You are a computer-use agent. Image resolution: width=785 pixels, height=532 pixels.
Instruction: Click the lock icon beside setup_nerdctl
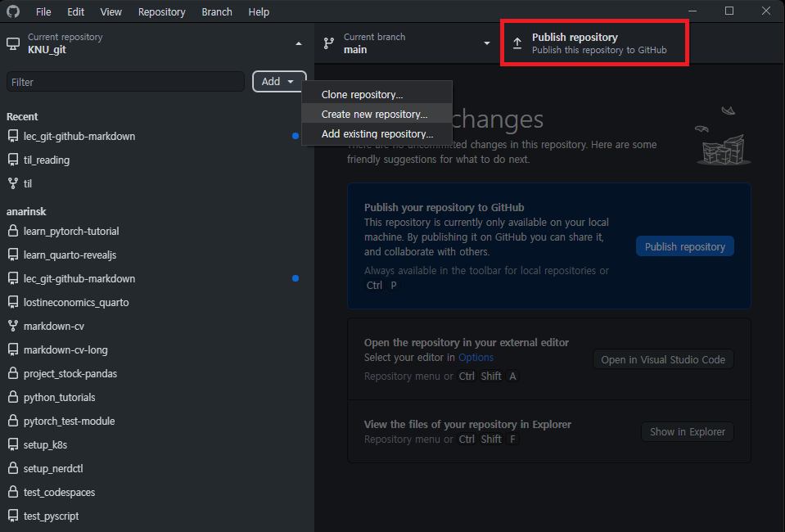(13, 468)
